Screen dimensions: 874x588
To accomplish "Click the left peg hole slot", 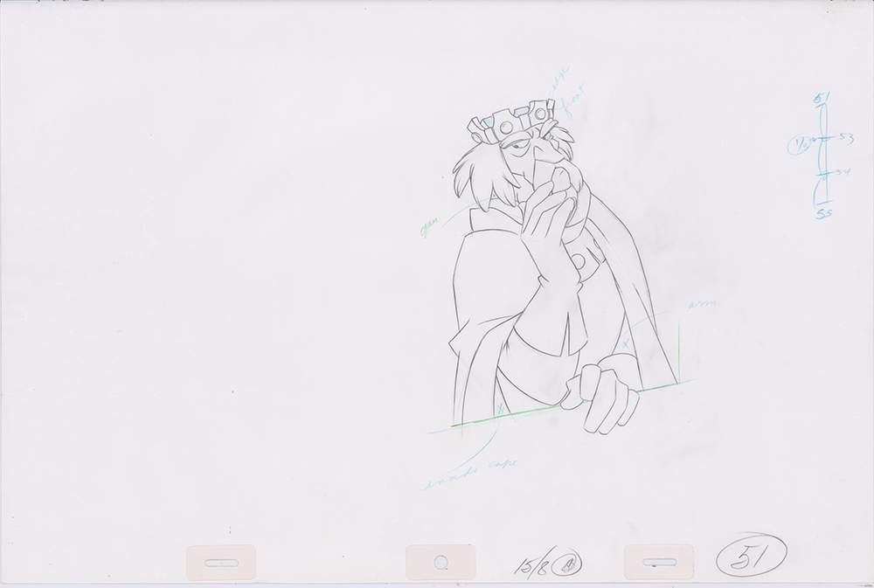I will coord(221,562).
